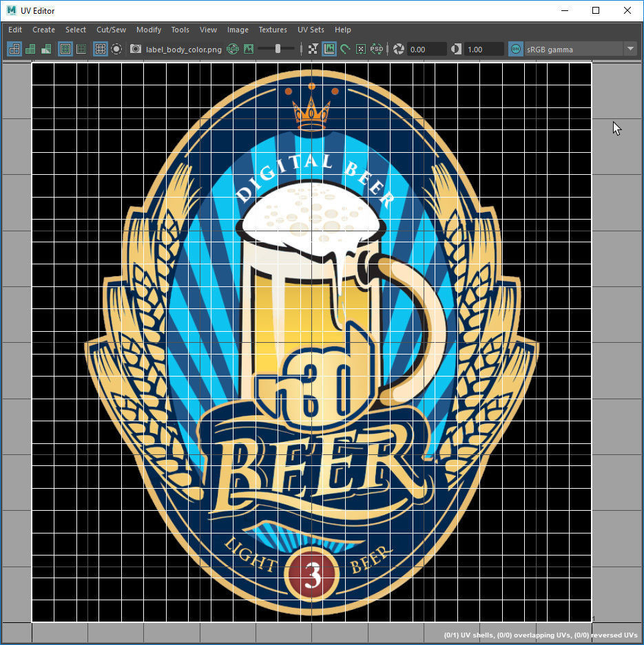Open the Tools menu
The width and height of the screenshot is (644, 645).
(180, 30)
